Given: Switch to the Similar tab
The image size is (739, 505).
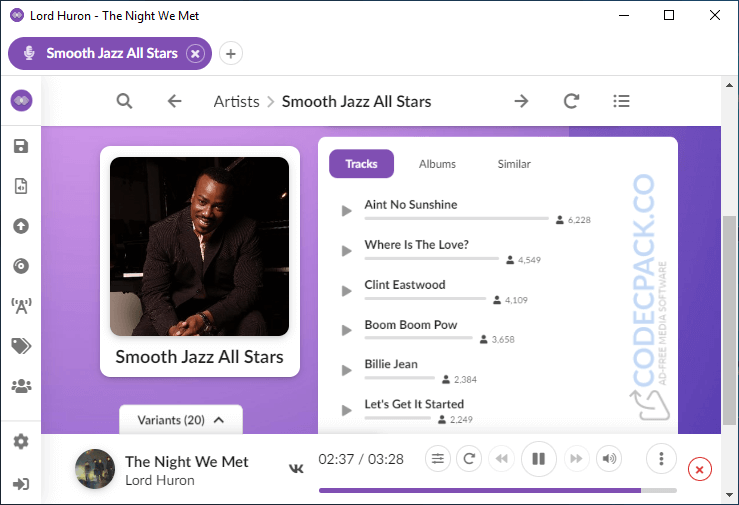Looking at the screenshot, I should click(514, 164).
